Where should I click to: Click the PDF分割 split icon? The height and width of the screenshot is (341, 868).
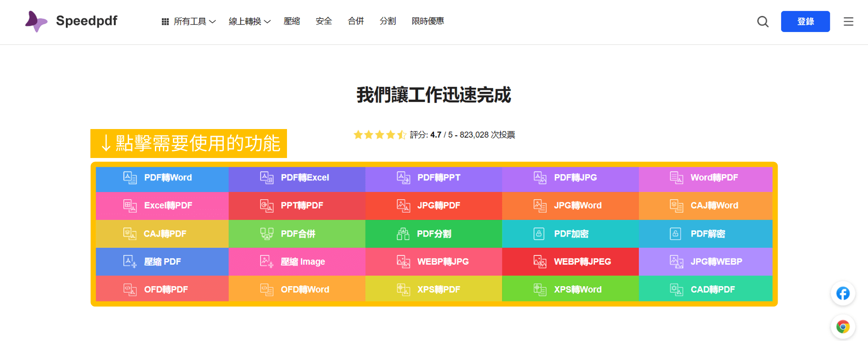point(403,233)
